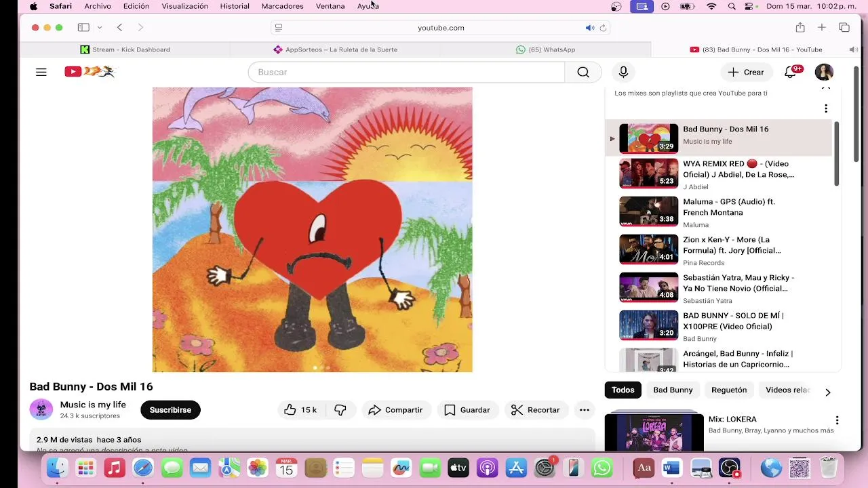Screen dimensions: 868x488
Task: Select the Reguetón filter chip
Action: point(729,390)
